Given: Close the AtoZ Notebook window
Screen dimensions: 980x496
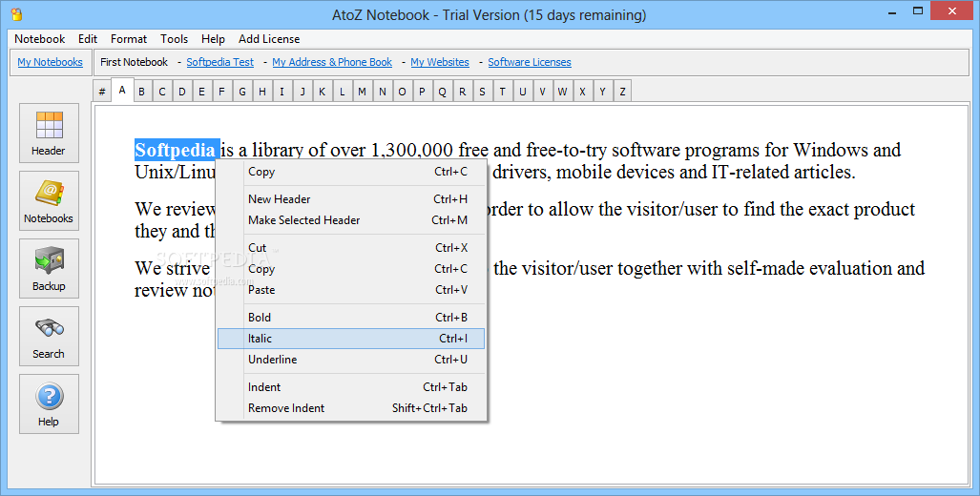Looking at the screenshot, I should point(952,10).
